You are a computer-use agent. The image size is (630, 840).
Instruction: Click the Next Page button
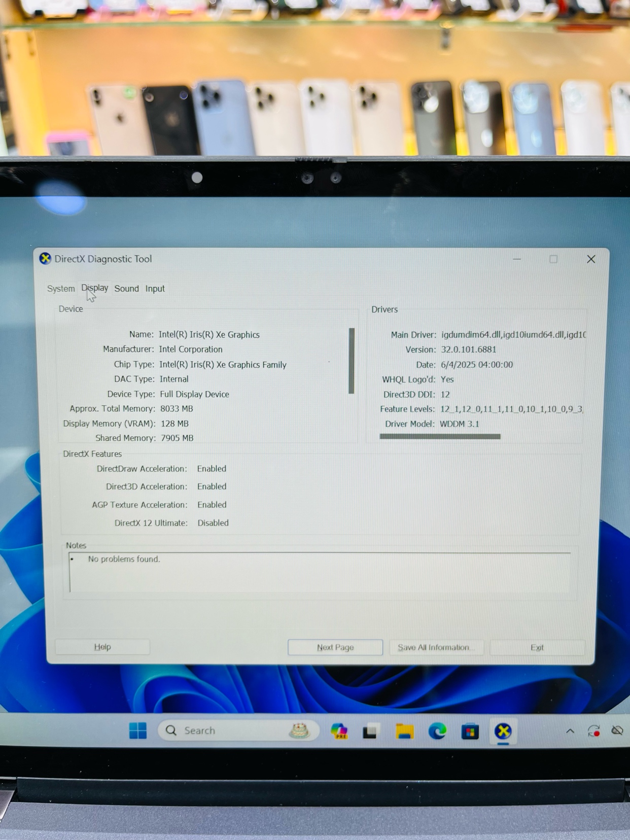pos(335,647)
